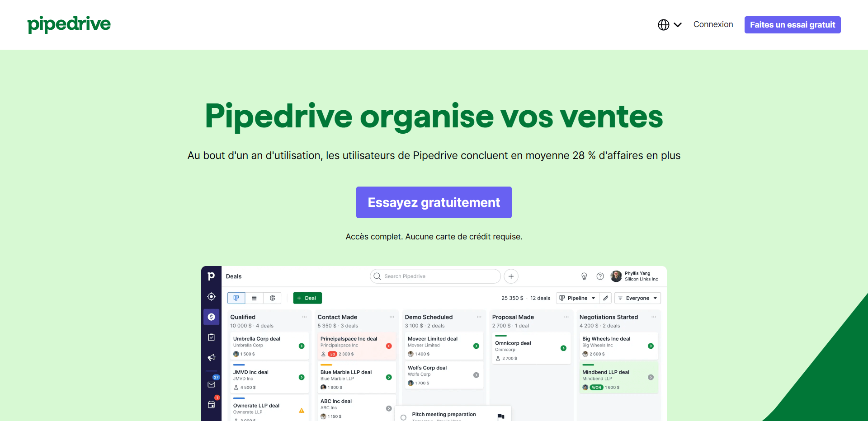Click JMVD Inc deal green activity icon

click(x=302, y=377)
